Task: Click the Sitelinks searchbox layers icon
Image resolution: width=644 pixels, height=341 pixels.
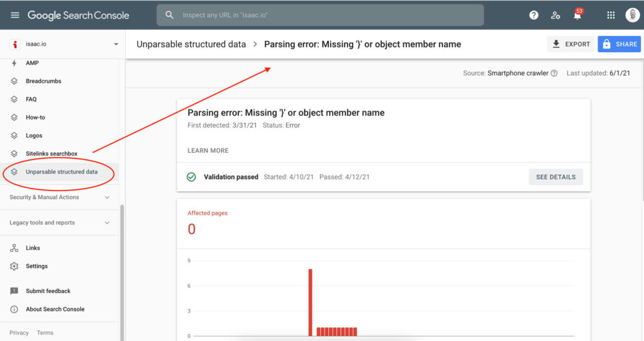Action: pyautogui.click(x=14, y=154)
